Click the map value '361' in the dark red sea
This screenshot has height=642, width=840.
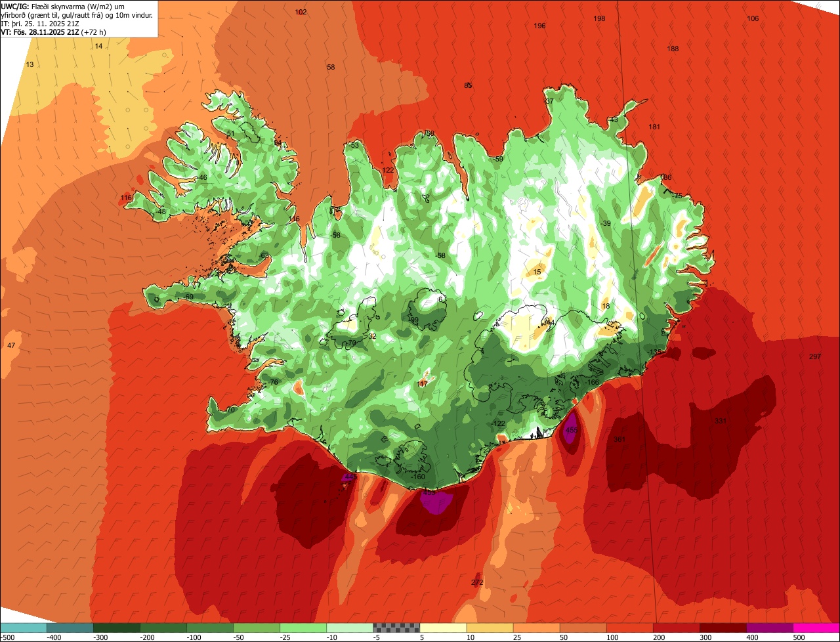pyautogui.click(x=619, y=440)
